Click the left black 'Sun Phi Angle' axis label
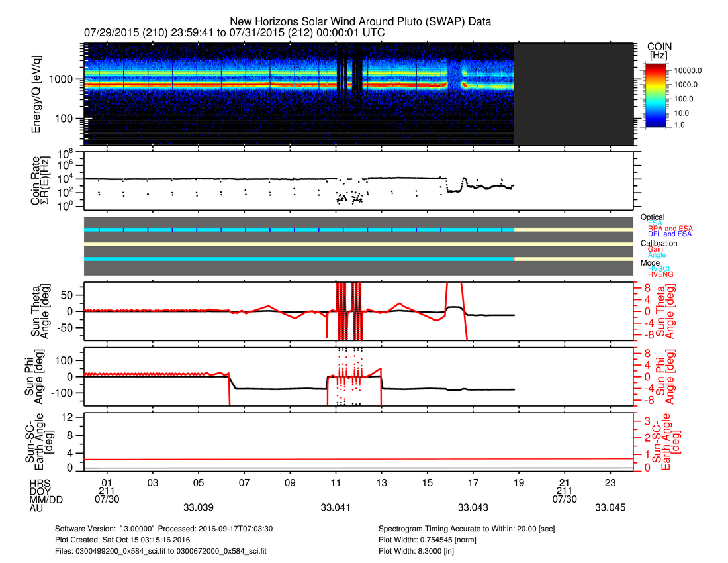Viewport: 728px width, 563px height. (x=38, y=376)
